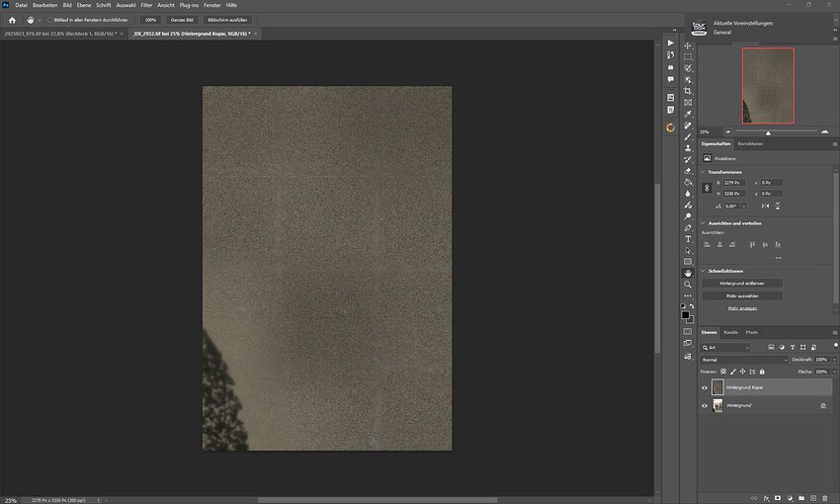The width and height of the screenshot is (840, 504).
Task: Open the Datei menu
Action: coord(21,5)
